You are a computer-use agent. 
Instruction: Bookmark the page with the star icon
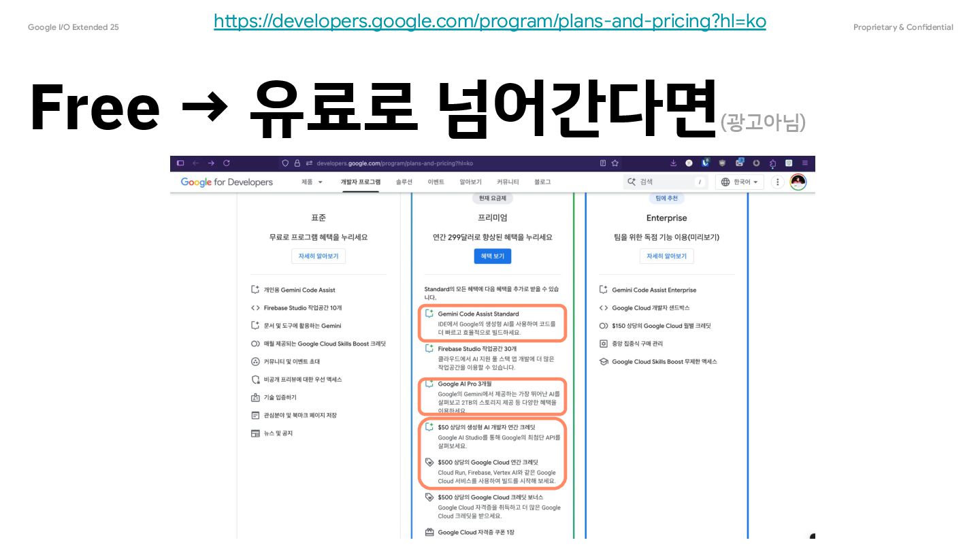click(615, 163)
